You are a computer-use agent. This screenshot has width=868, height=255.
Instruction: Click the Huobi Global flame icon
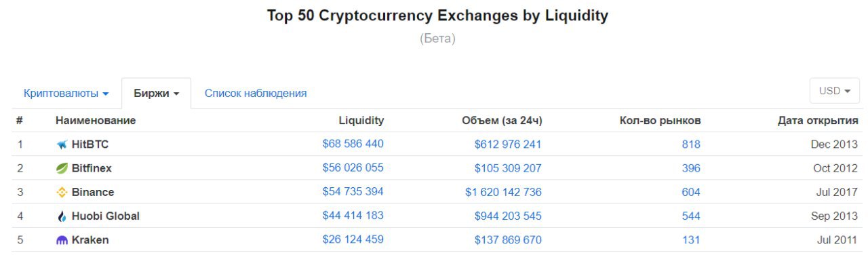point(62,216)
